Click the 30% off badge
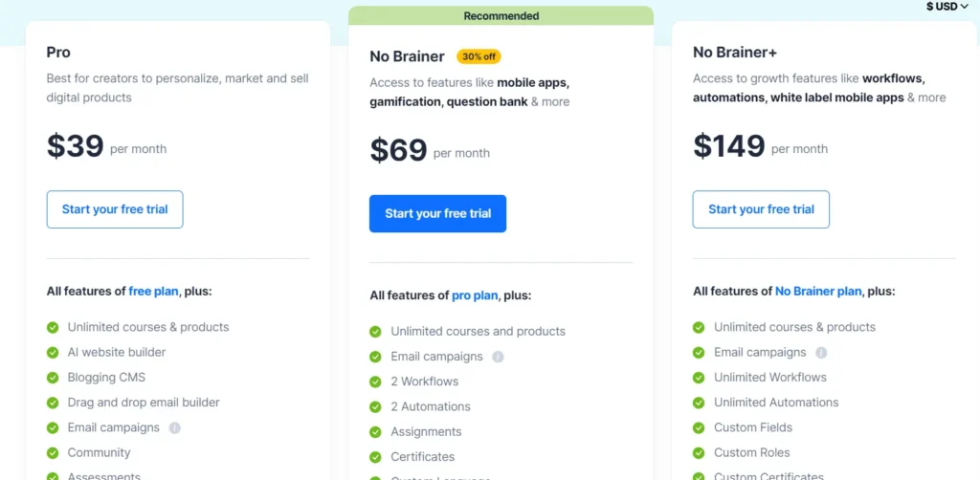980x480 pixels. [x=479, y=56]
